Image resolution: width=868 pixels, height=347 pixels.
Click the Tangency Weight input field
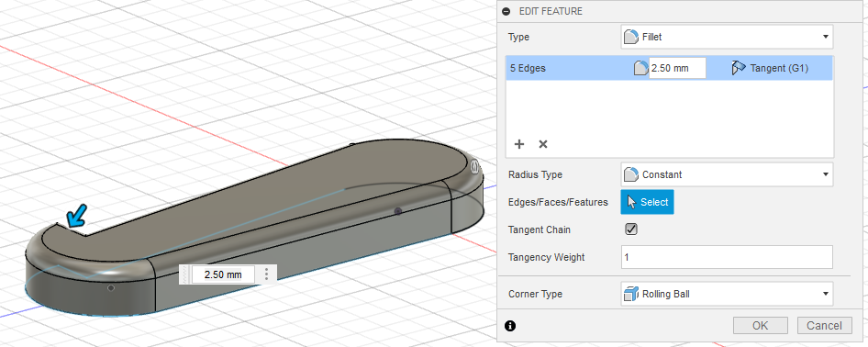click(727, 257)
